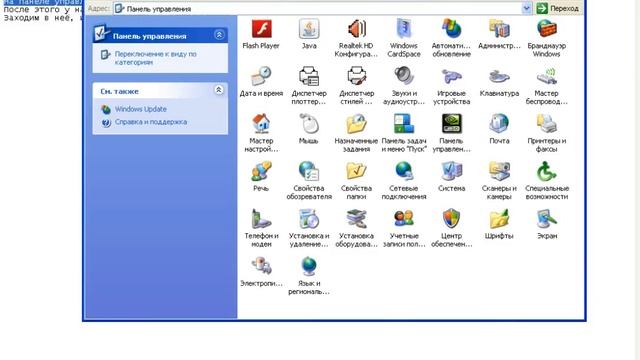
Task: Open Игровые устройства icon
Action: (x=451, y=76)
